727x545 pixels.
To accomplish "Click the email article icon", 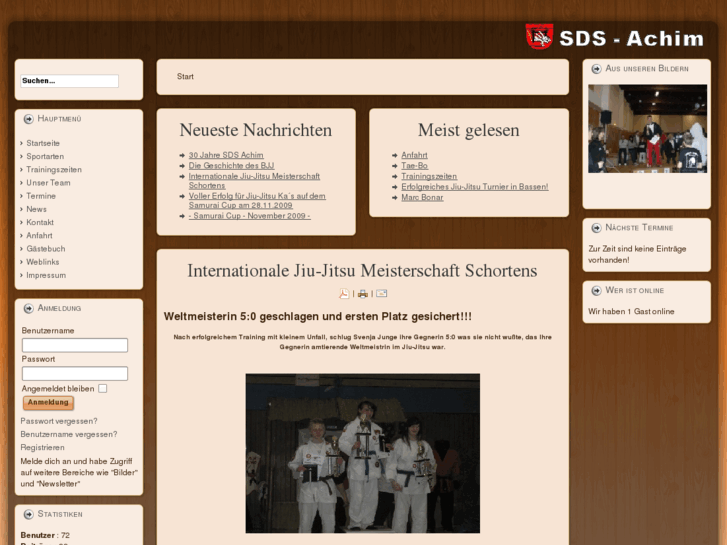I will (x=381, y=293).
